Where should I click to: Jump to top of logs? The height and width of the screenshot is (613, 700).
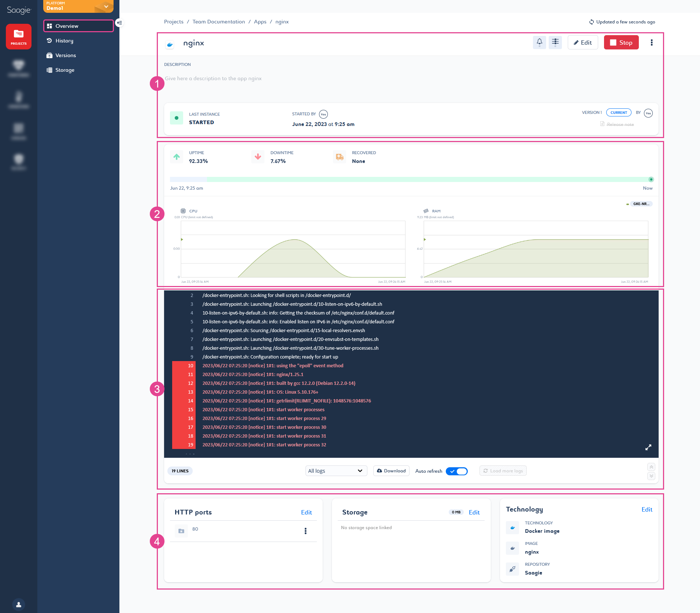coord(651,467)
